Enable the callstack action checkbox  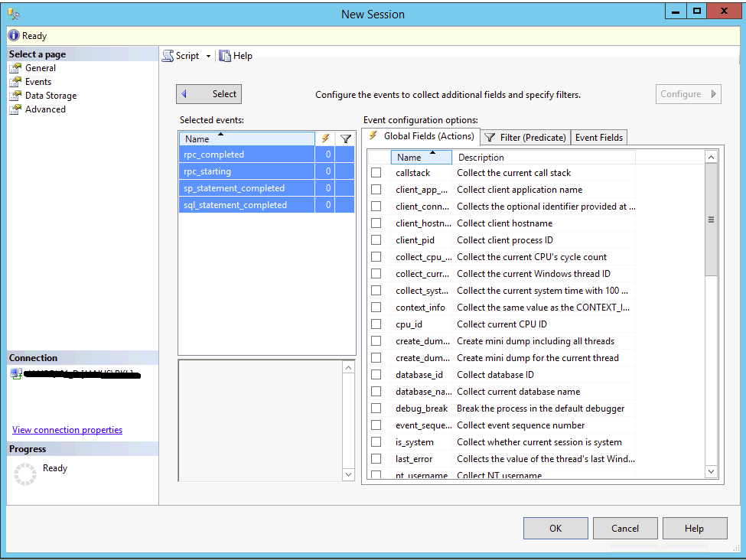pos(376,173)
